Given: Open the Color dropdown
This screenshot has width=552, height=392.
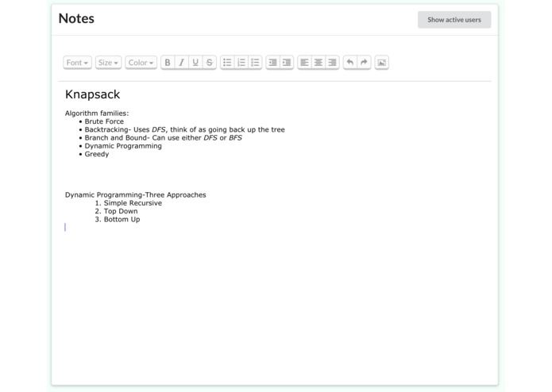Looking at the screenshot, I should click(141, 63).
